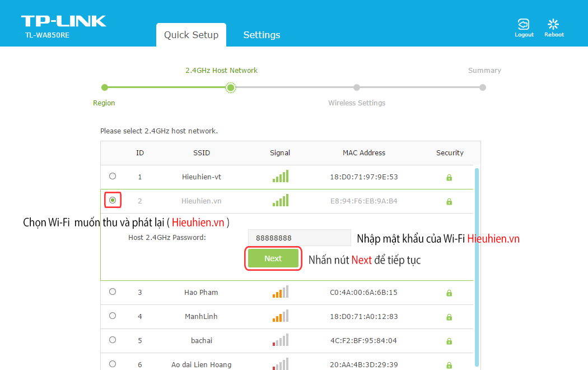Select the radio button for ManhLinh
Viewport: 588px width, 370px height.
(x=113, y=316)
